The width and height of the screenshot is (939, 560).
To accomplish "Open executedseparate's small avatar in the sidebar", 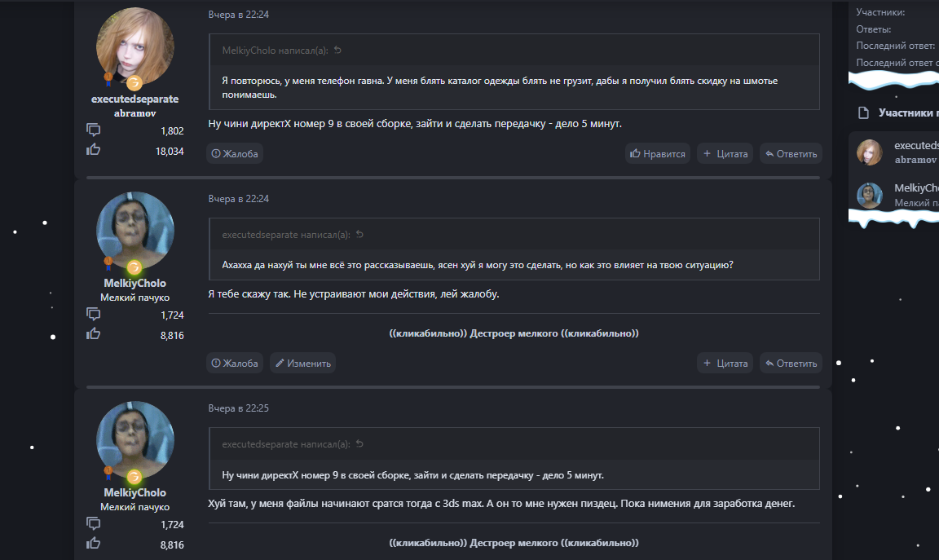I will point(870,152).
